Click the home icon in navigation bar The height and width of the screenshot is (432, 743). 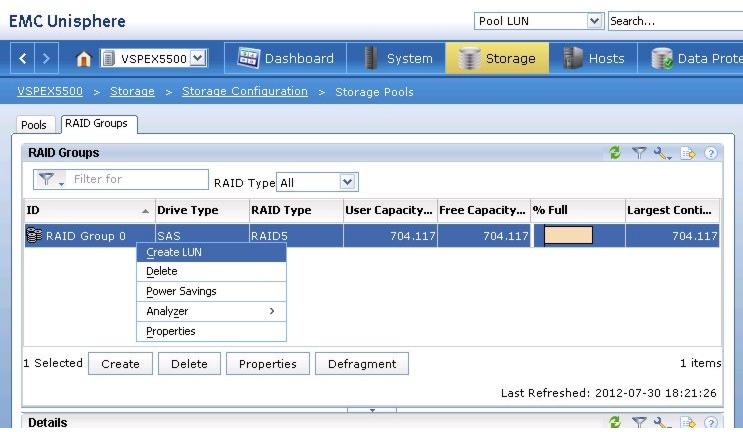pos(83,59)
